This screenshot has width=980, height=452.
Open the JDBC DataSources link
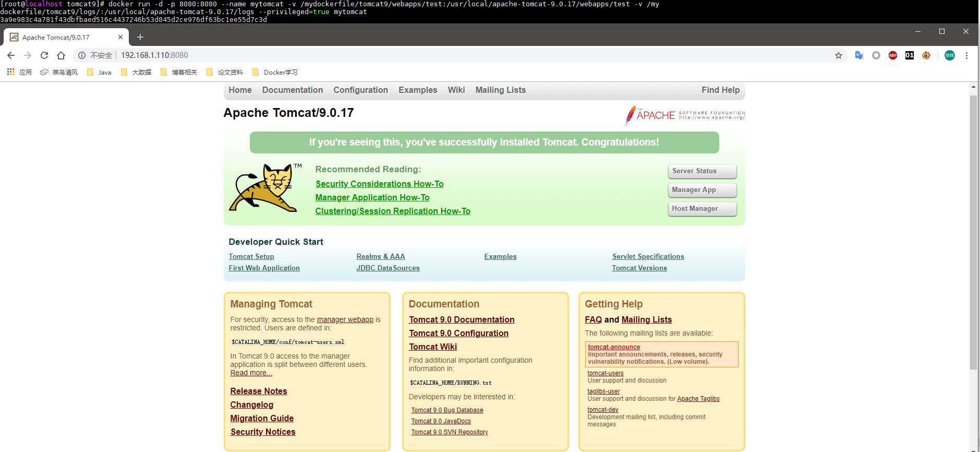(x=388, y=268)
